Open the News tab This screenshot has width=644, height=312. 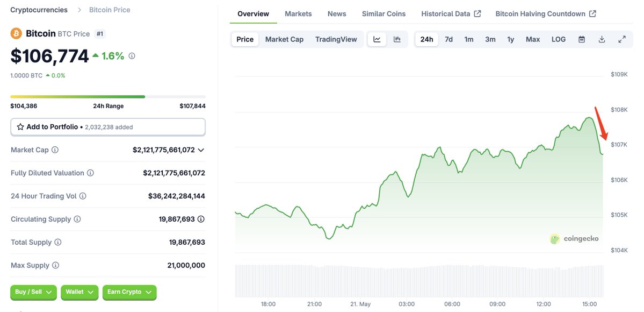click(x=337, y=13)
